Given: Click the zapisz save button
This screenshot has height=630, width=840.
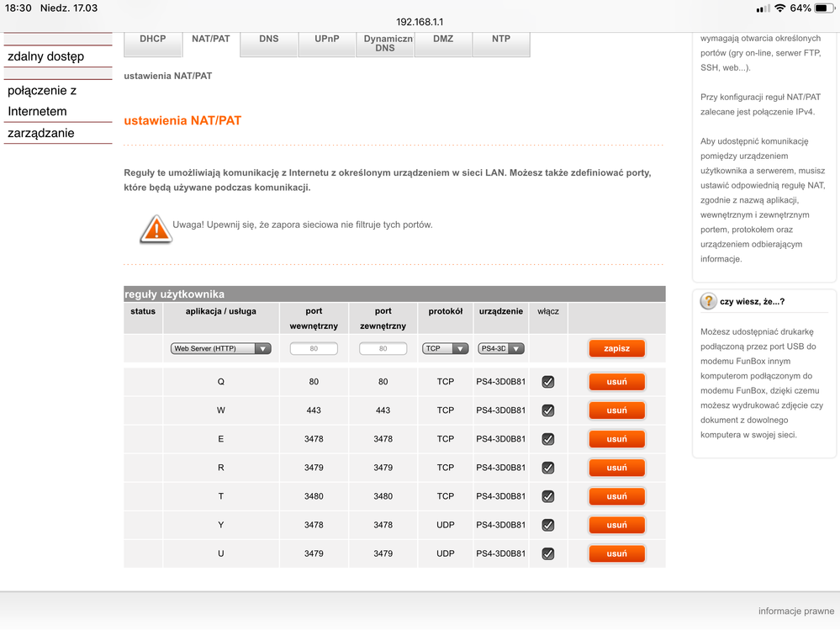Looking at the screenshot, I should click(616, 348).
